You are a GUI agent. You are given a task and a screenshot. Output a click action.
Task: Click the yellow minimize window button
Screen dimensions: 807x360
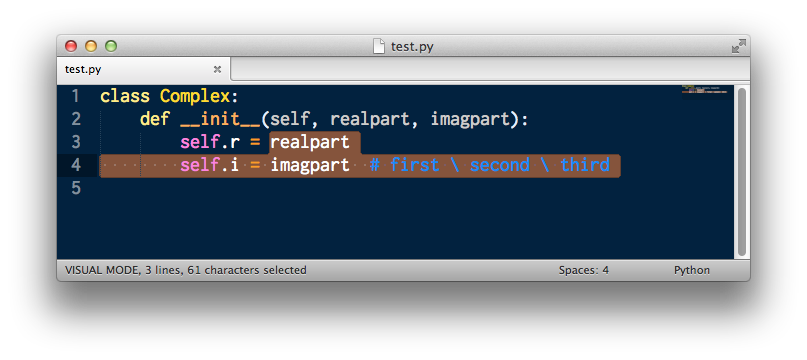pyautogui.click(x=91, y=46)
